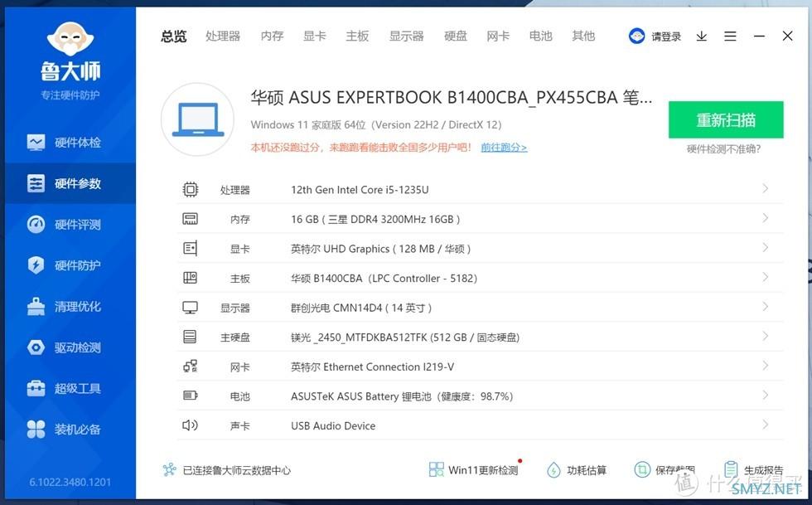Viewport: 812px width, 505px height.
Task: Click the 网卡 network icon
Action: coord(190,367)
